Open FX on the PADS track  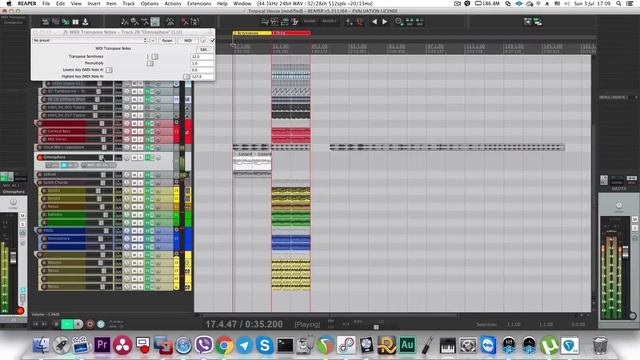click(x=148, y=231)
